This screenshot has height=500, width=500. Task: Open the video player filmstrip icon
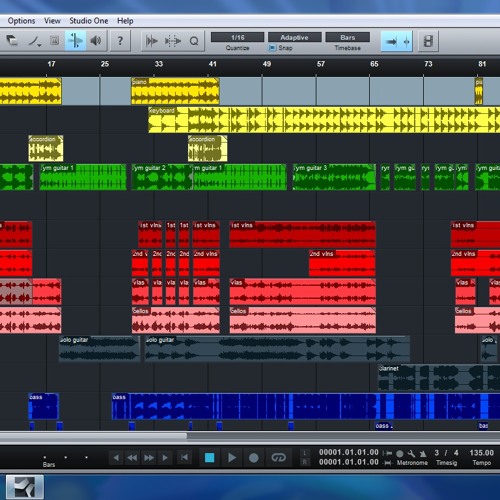pyautogui.click(x=428, y=41)
